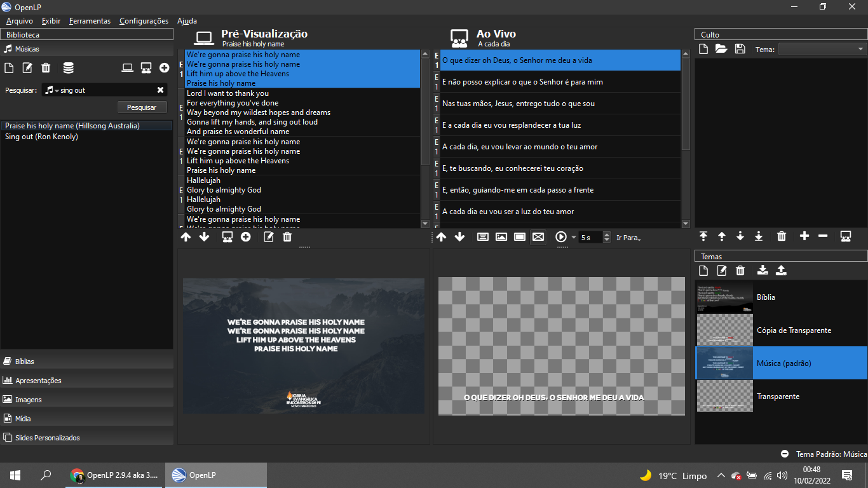Click edit pencil icon under preview slide list
Image resolution: width=868 pixels, height=488 pixels.
(269, 237)
